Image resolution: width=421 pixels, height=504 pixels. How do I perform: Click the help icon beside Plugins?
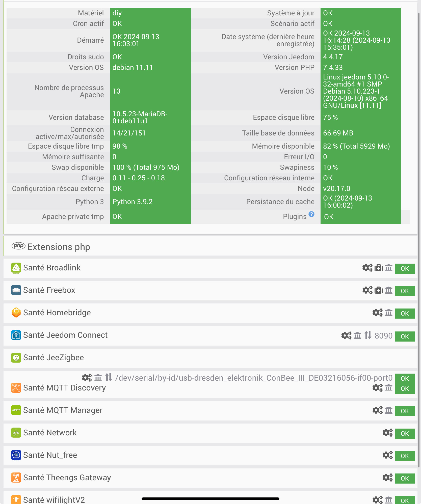tap(311, 214)
